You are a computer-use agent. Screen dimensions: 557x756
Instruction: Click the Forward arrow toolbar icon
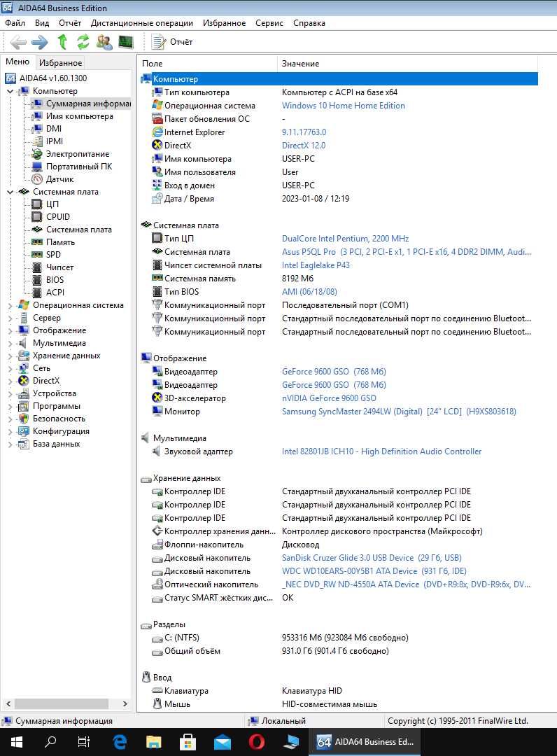(39, 43)
